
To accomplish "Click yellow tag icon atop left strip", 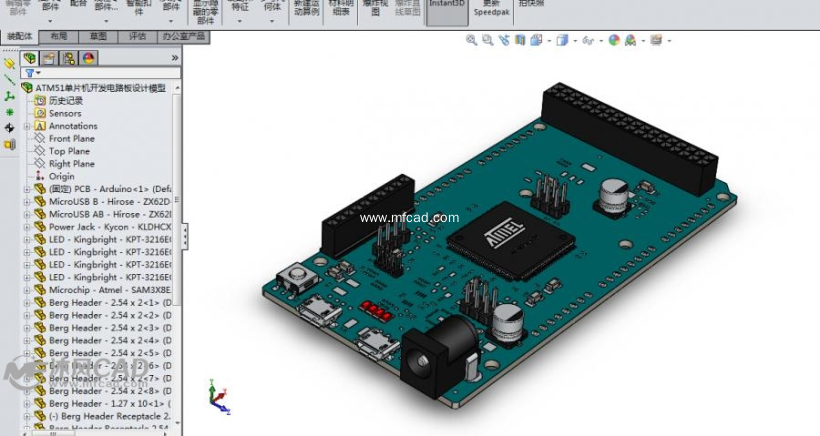I will click(9, 64).
